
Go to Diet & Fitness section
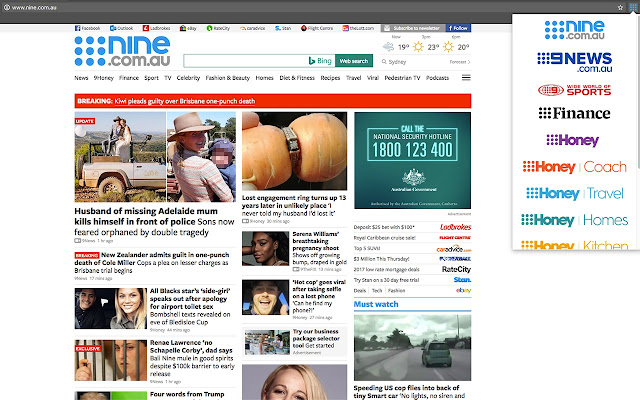[x=297, y=78]
